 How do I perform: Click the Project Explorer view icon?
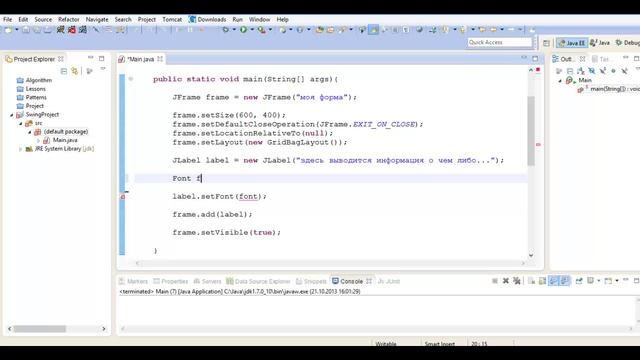pos(9,59)
